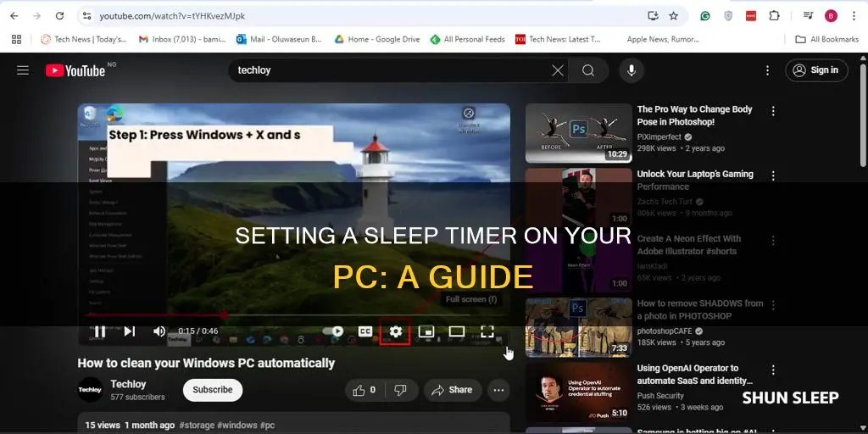This screenshot has width=868, height=434.
Task: Skip to the next video
Action: [130, 331]
